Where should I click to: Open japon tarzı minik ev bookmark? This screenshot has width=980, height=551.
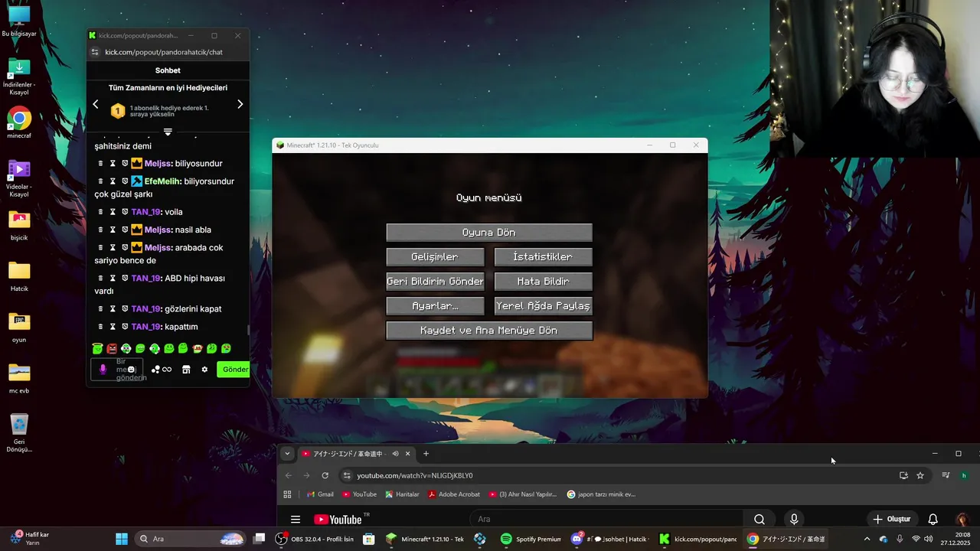point(602,494)
